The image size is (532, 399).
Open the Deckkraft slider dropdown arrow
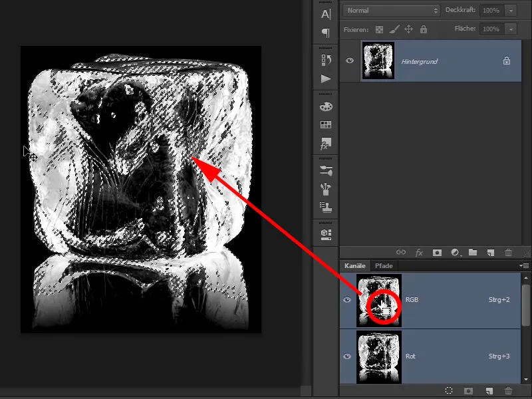click(511, 11)
